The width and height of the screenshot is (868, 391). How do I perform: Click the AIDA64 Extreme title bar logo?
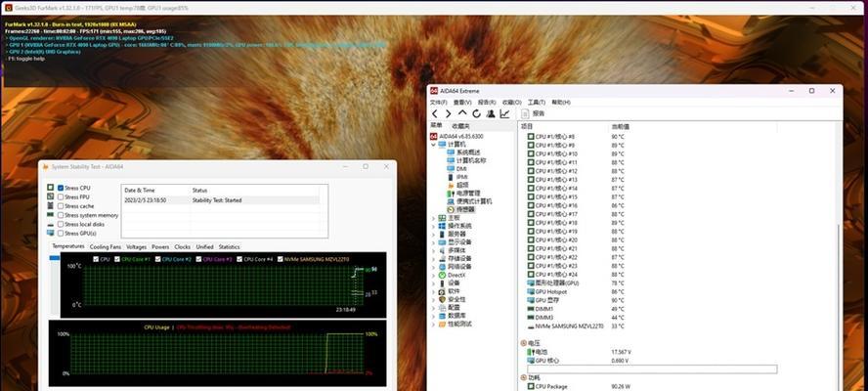[x=435, y=91]
